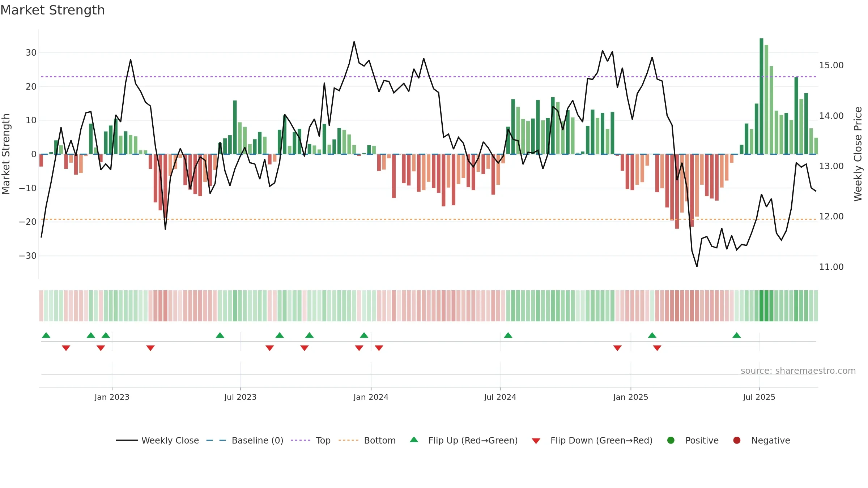Click red flip-down triangle in early October 2023
The image size is (868, 488).
(x=305, y=348)
